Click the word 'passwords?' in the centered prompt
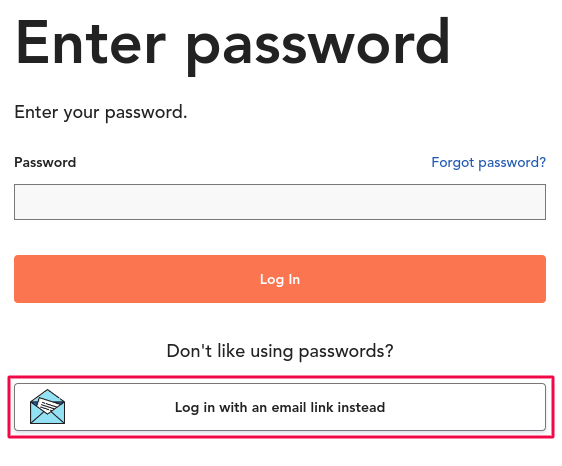The height and width of the screenshot is (466, 562). pos(346,352)
